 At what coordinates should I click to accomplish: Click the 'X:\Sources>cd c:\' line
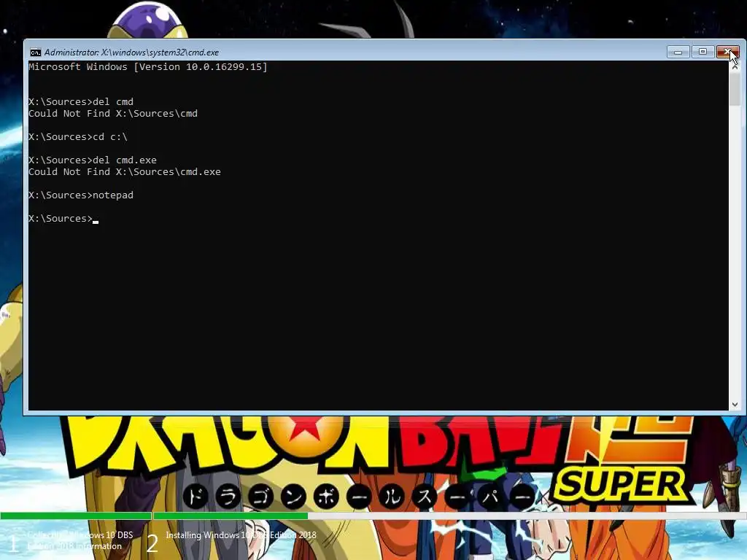click(x=78, y=136)
